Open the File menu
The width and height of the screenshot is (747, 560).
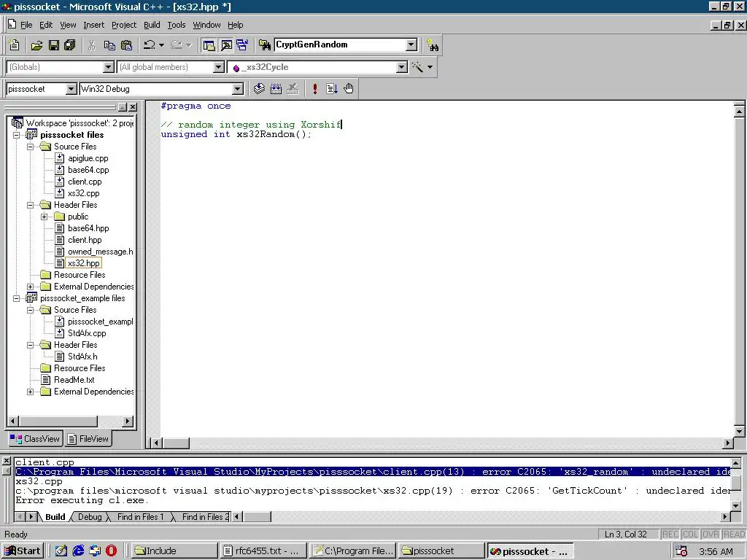coord(26,25)
